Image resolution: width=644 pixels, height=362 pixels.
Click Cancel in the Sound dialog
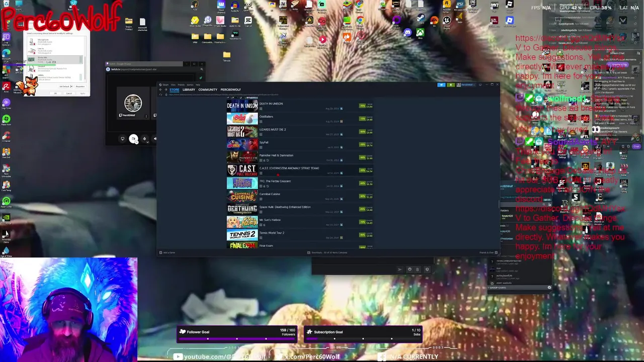(x=69, y=94)
